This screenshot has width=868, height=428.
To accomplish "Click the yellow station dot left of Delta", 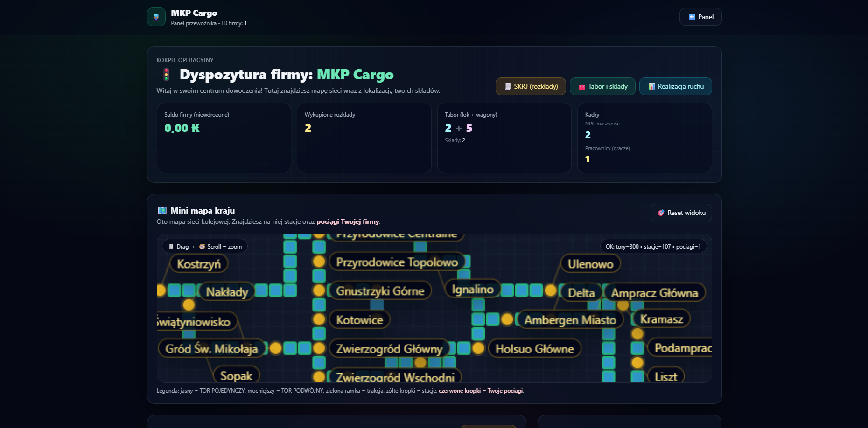I will pos(551,290).
